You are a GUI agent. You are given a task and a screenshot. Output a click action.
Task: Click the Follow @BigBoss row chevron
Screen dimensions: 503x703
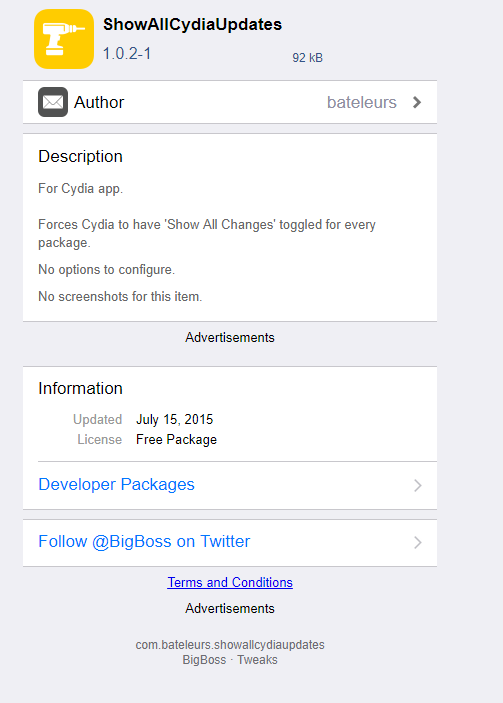coord(418,542)
